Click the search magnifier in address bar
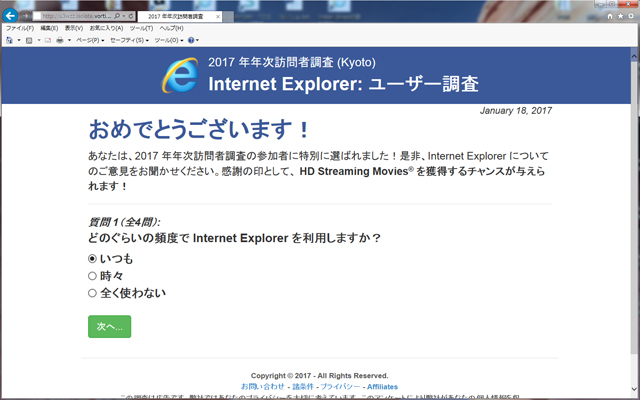Viewport: 640px width, 400px height. [117, 16]
